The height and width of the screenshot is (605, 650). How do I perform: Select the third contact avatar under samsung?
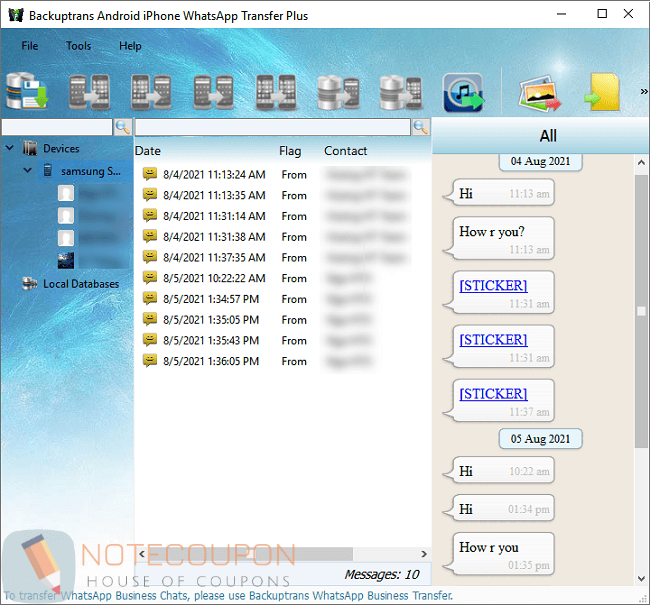tap(66, 238)
